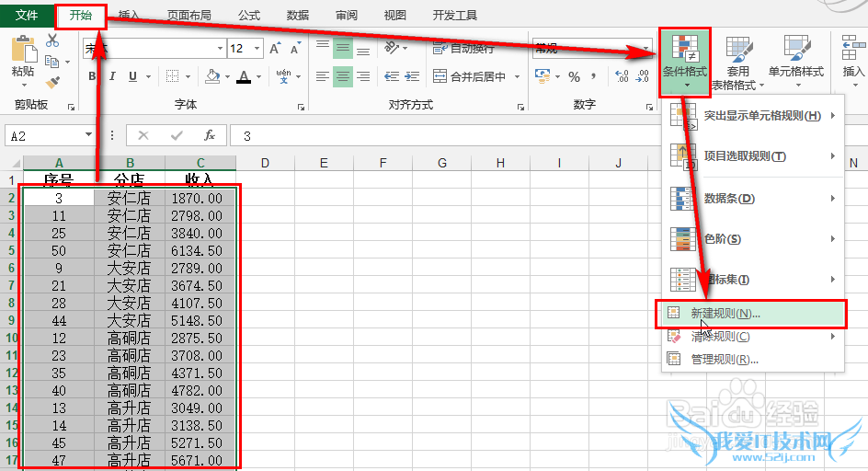
Task: Click the Insert Function fx icon
Action: pyautogui.click(x=210, y=135)
